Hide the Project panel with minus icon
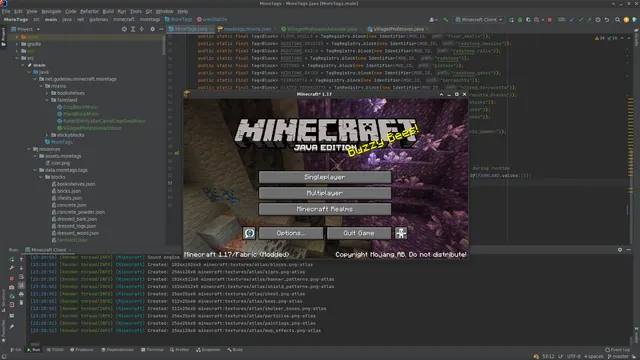This screenshot has height=360, width=640. point(161,29)
